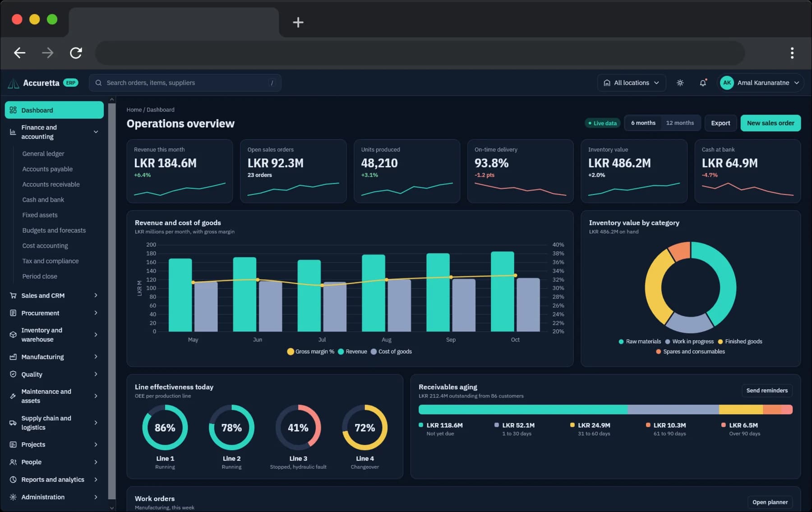Click the Sales and CRM cart icon
The height and width of the screenshot is (512, 812).
[13, 295]
